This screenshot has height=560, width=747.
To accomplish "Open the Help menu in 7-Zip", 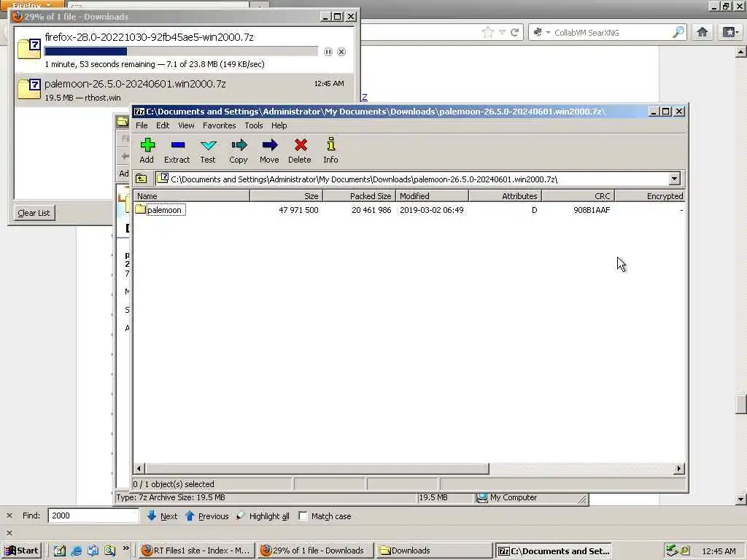I will click(x=279, y=125).
